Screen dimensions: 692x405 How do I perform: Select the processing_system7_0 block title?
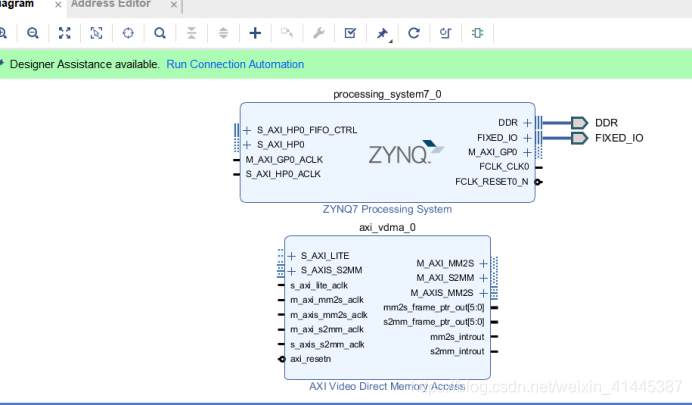point(387,94)
